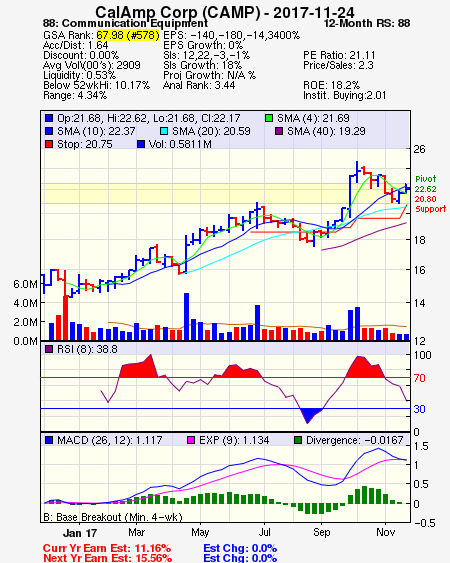Click the blue MACD legend square
450x563 pixels.
(49, 440)
